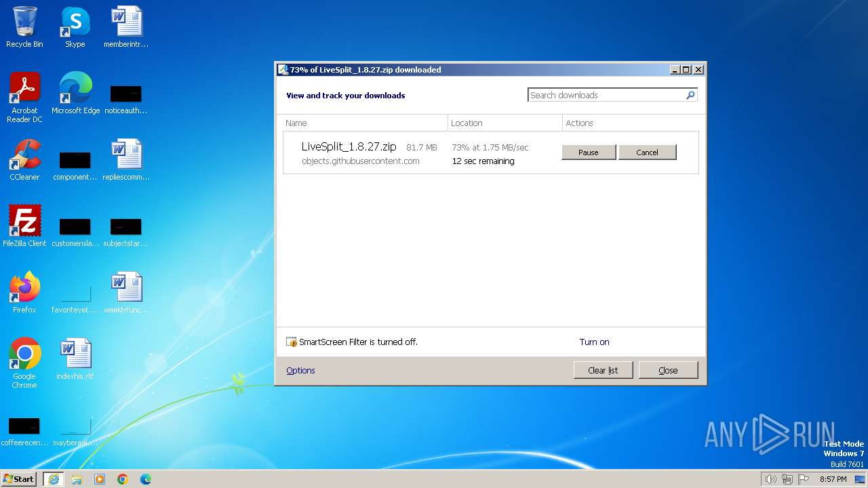
Task: Click '73% at 1.75 MB/sec' progress text
Action: 490,147
